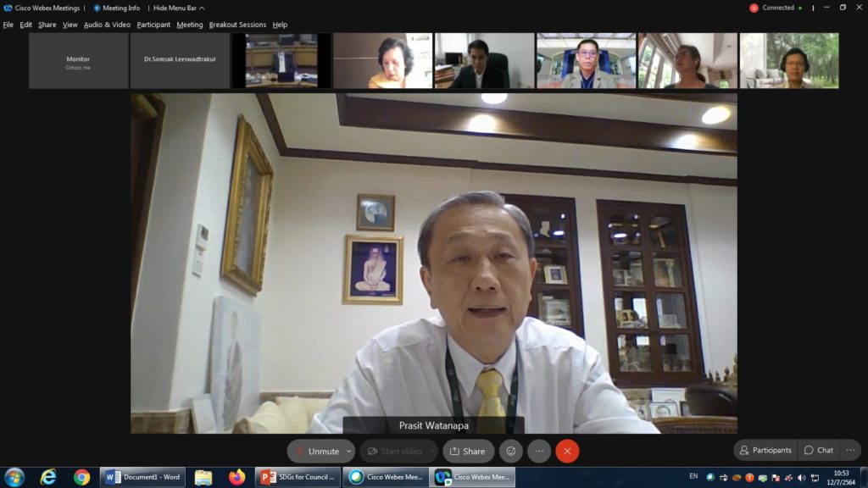Open the Audio & Video menu

(107, 25)
